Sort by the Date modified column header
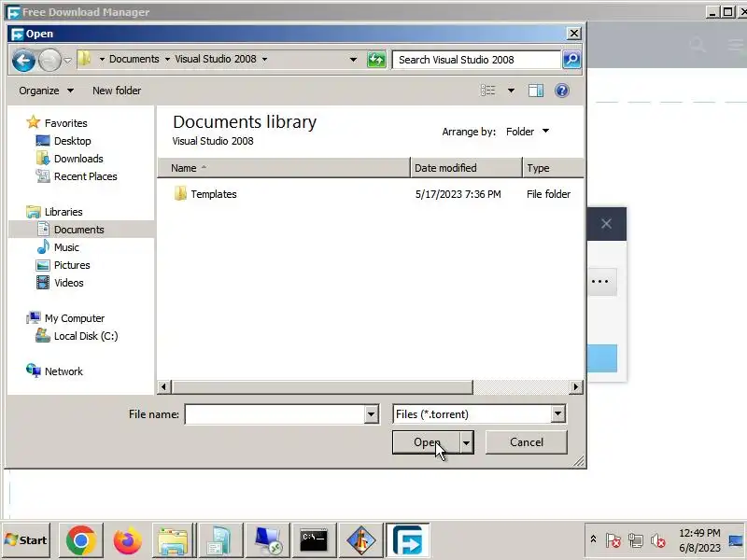 pos(466,168)
